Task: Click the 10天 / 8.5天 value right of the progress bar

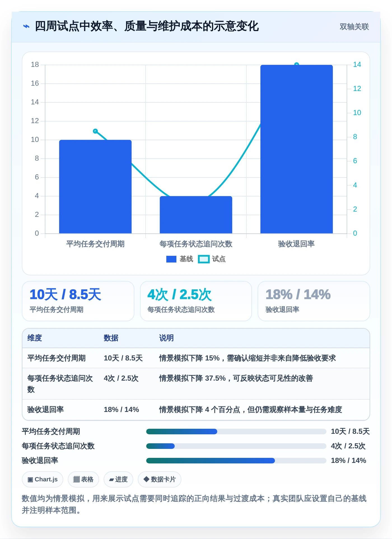Action: [x=350, y=432]
